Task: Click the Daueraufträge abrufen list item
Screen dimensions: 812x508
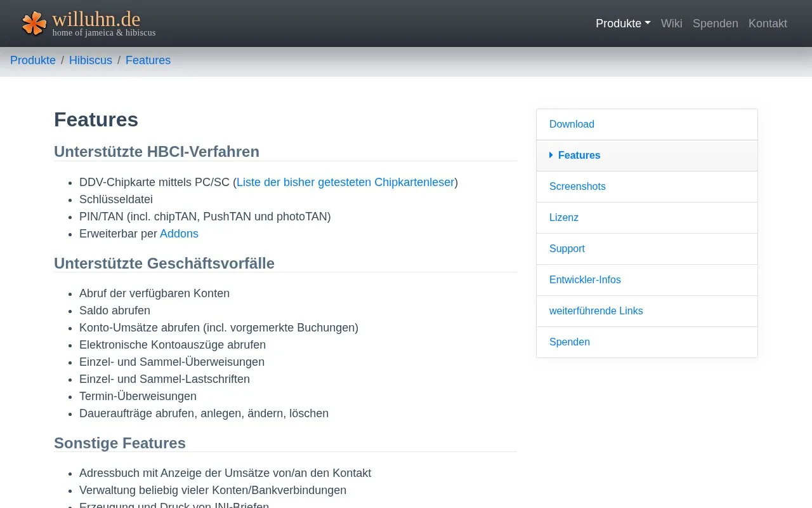Action: (204, 413)
